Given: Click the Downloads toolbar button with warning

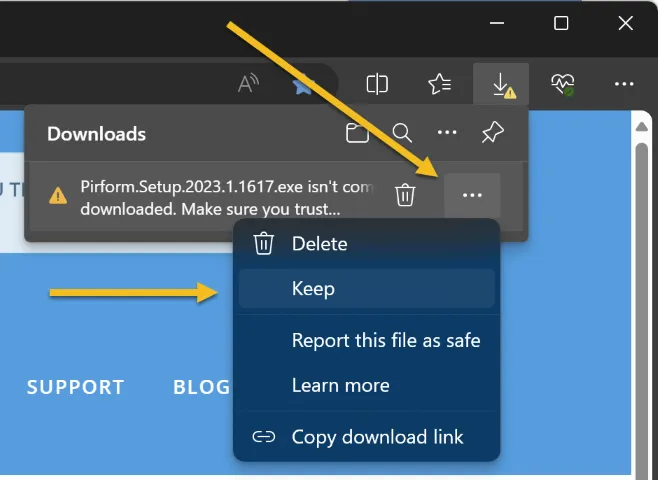Looking at the screenshot, I should [x=501, y=84].
